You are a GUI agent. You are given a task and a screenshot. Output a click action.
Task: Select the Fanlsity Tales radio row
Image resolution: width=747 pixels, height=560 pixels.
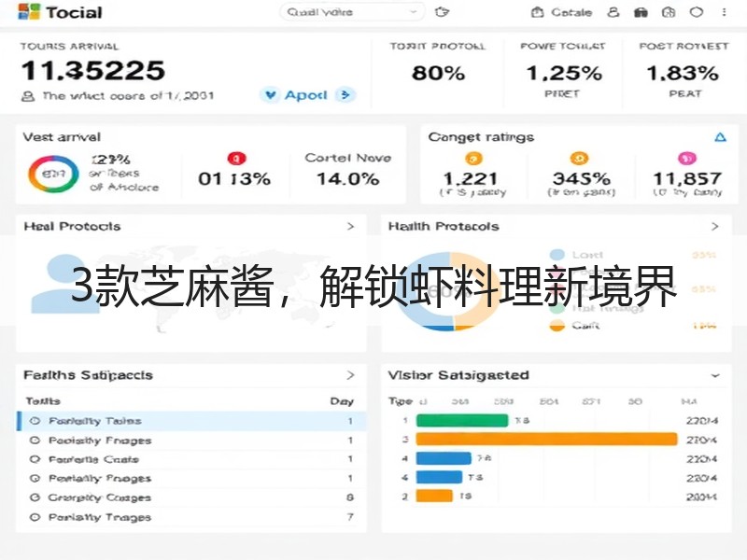click(191, 421)
